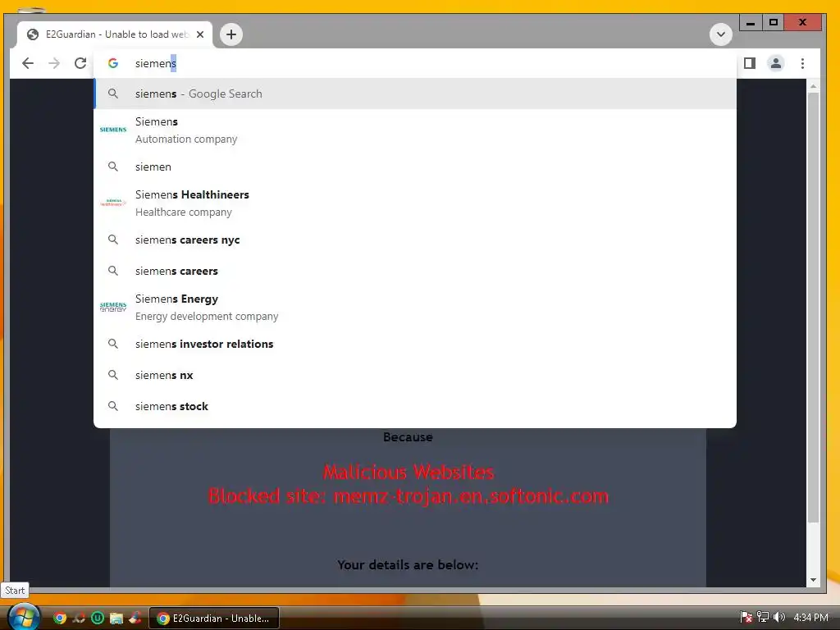Click the 4:34 PM clock

tap(810, 618)
